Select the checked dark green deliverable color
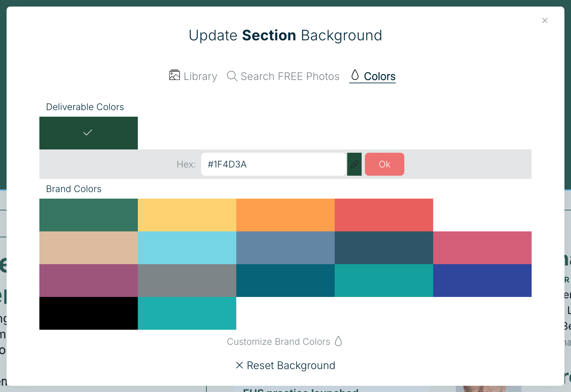The height and width of the screenshot is (392, 571). (x=89, y=133)
